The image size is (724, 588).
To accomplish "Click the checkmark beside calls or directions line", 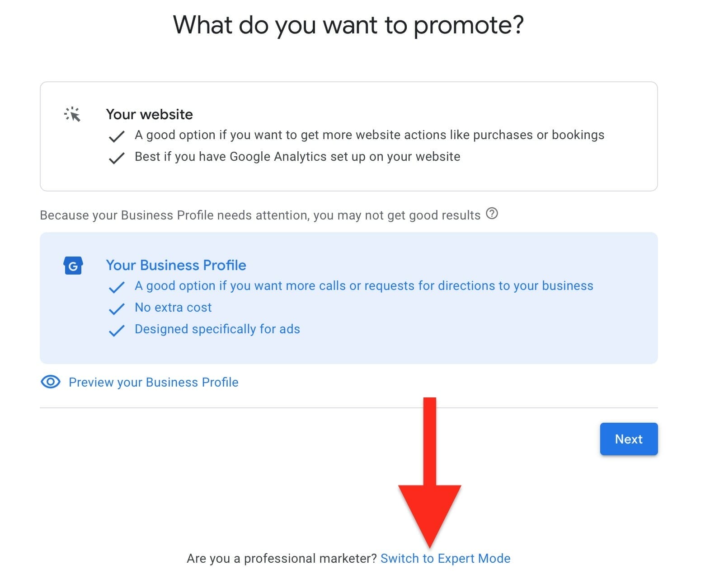I will tap(117, 287).
